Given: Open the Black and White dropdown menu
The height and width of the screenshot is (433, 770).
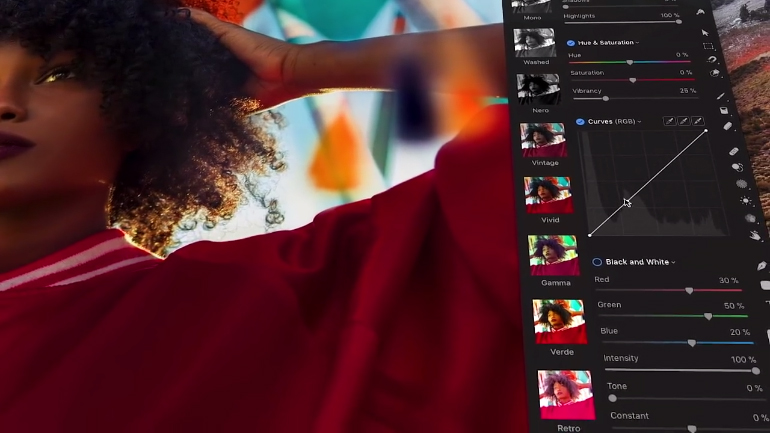Looking at the screenshot, I should click(x=673, y=262).
